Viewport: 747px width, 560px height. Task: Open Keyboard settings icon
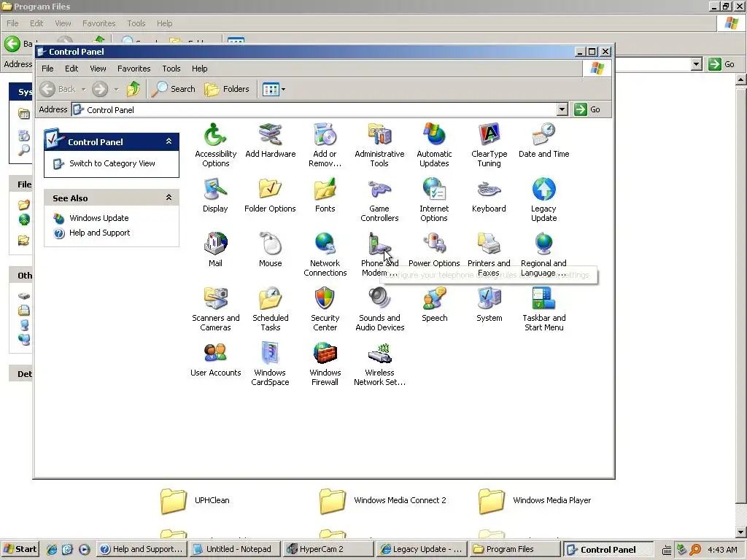pos(489,190)
